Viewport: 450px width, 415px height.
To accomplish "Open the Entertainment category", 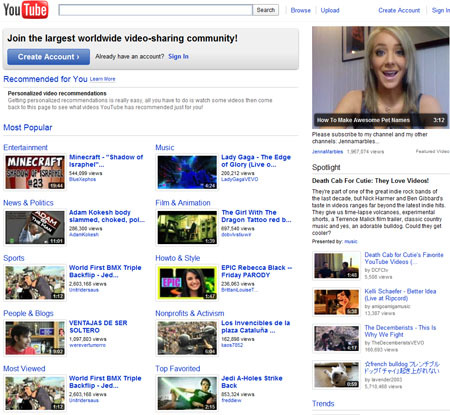I will point(25,147).
